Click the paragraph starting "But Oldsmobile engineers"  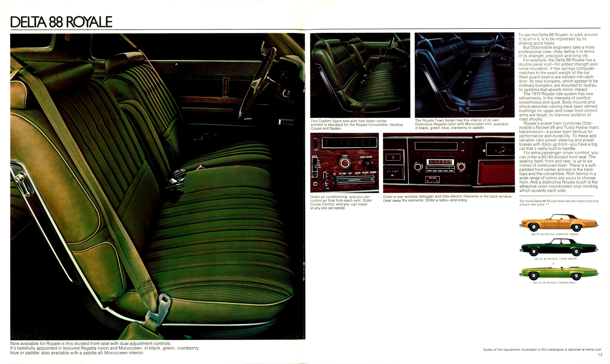(557, 51)
